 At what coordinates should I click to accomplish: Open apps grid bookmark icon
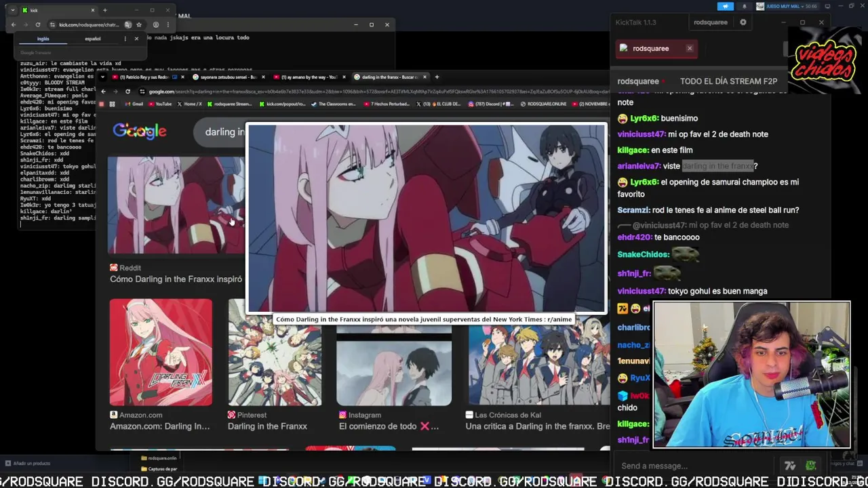(x=112, y=104)
